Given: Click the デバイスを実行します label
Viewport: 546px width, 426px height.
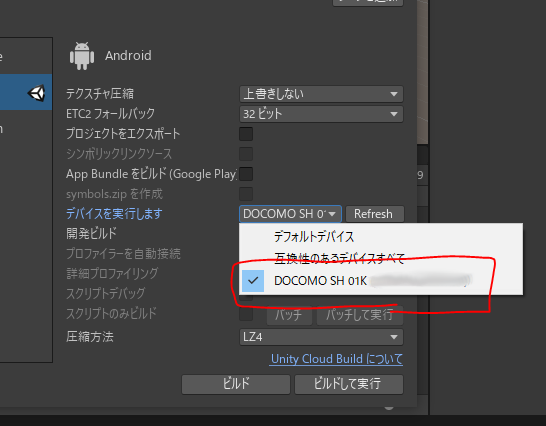Looking at the screenshot, I should [x=114, y=214].
